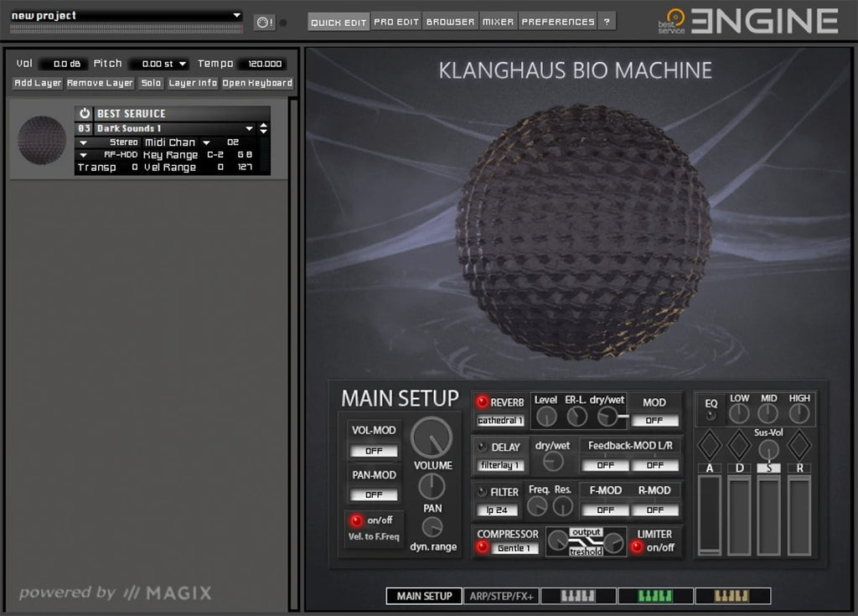
Task: Switch to the ARP/STEP/FX+ tab
Action: pyautogui.click(x=499, y=596)
